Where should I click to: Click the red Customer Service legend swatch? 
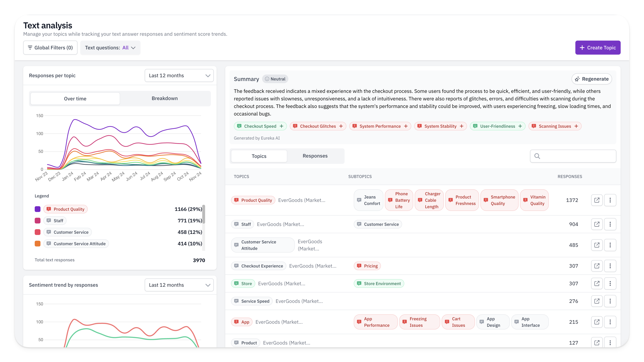(x=38, y=232)
